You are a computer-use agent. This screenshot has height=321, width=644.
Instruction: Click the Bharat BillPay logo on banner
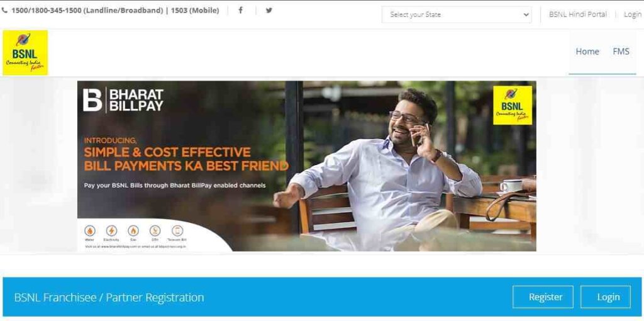[x=123, y=100]
